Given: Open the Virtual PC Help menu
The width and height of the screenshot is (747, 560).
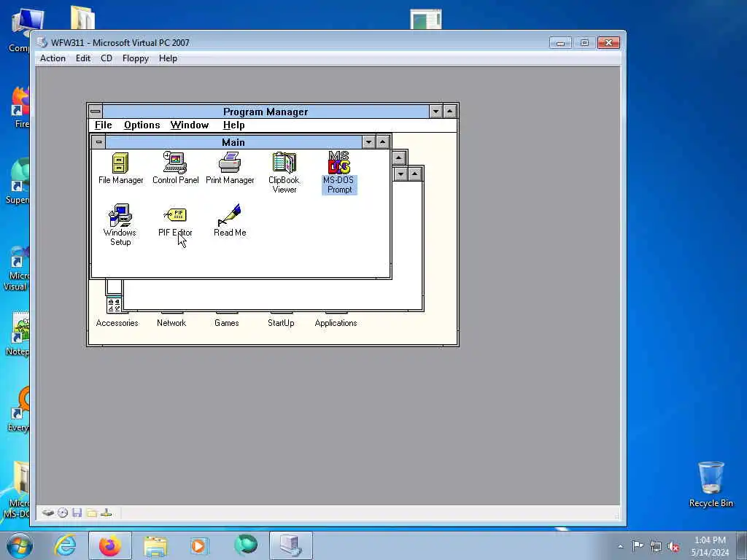Looking at the screenshot, I should click(x=169, y=58).
